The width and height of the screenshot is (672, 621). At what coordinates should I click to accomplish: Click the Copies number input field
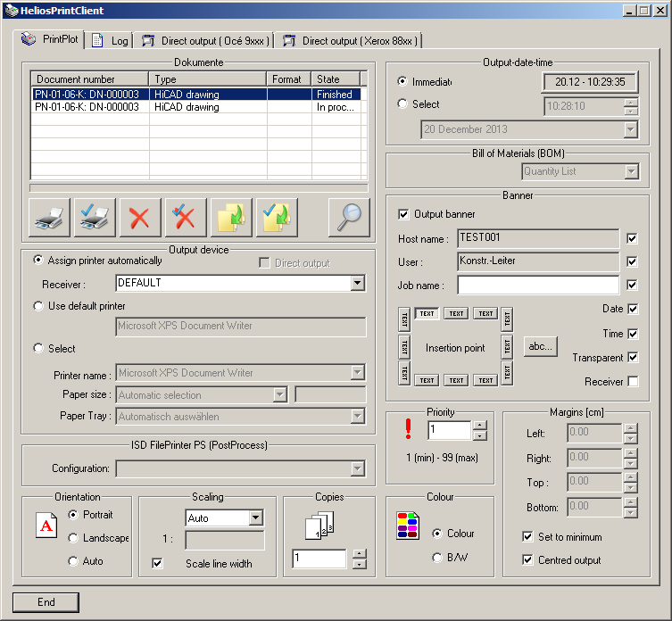(319, 559)
